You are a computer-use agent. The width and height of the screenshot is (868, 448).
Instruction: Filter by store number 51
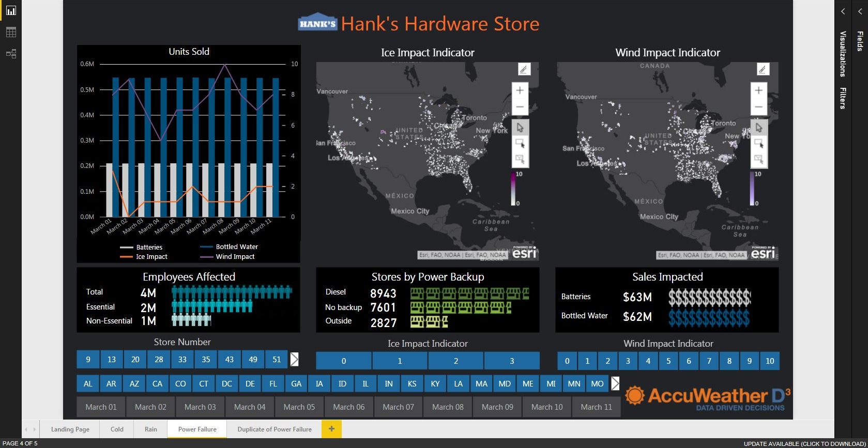click(277, 359)
